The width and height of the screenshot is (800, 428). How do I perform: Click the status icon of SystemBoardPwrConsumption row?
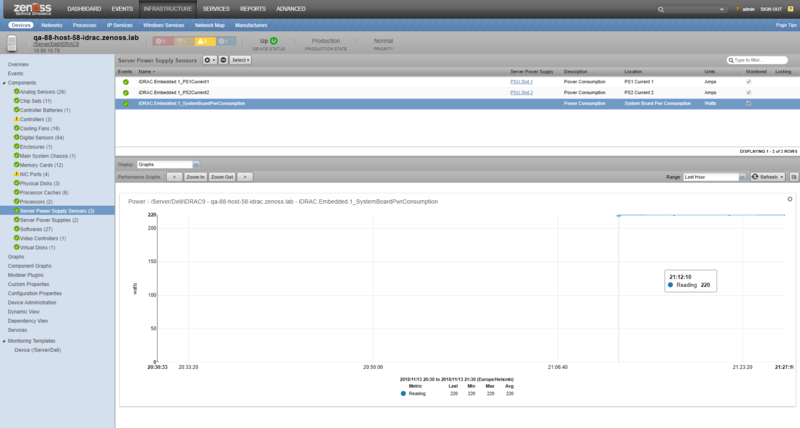[x=126, y=104]
